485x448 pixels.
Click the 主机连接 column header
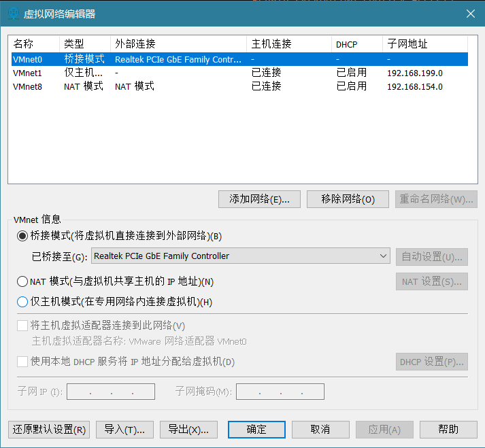289,44
